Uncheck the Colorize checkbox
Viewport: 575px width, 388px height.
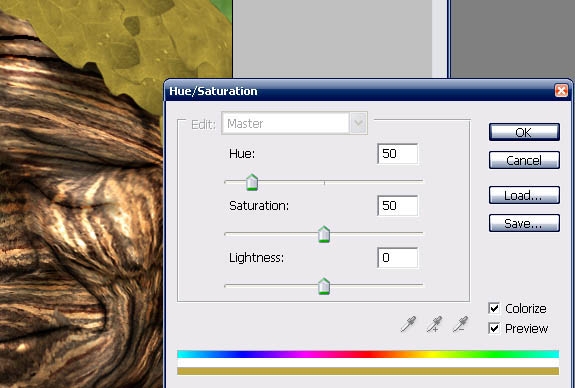click(494, 308)
